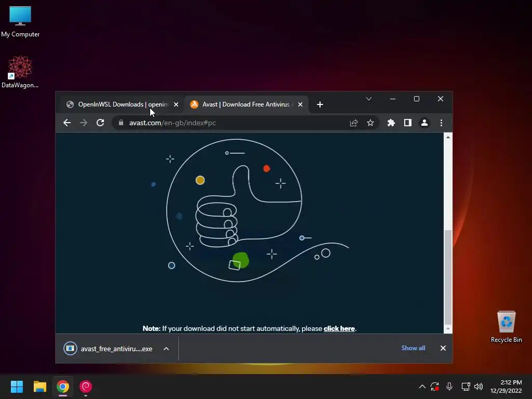This screenshot has width=532, height=399.
Task: Bookmark this tab with the star icon
Action: [370, 123]
